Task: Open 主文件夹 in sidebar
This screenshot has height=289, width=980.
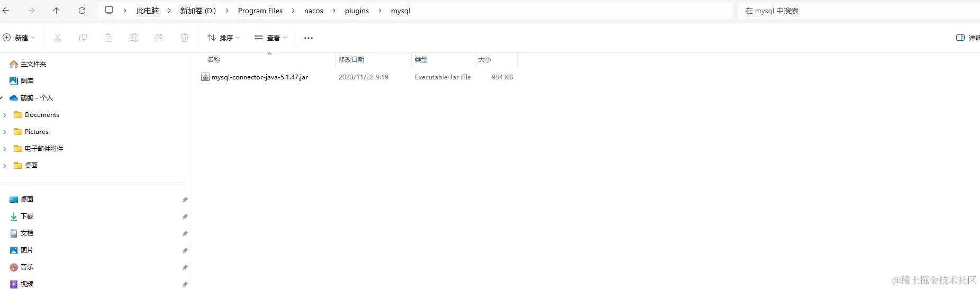Action: pos(33,64)
